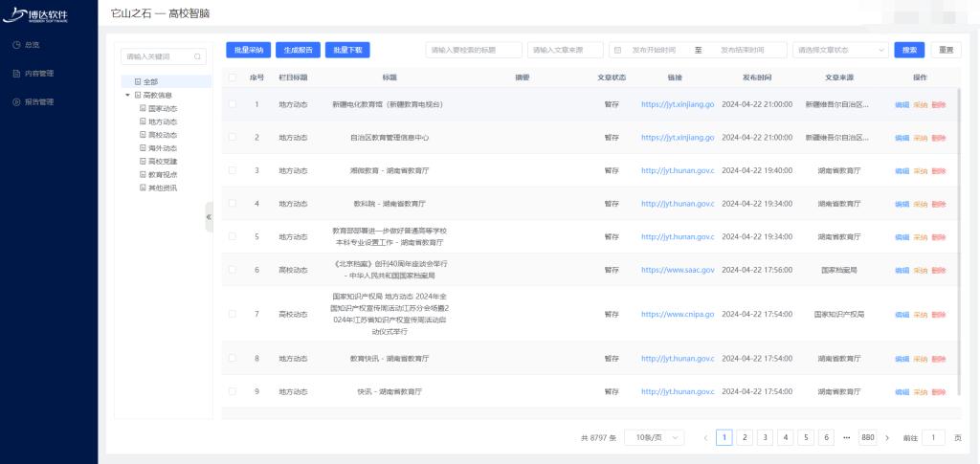Image resolution: width=980 pixels, height=464 pixels.
Task: Click the previous page arrow
Action: 705,438
